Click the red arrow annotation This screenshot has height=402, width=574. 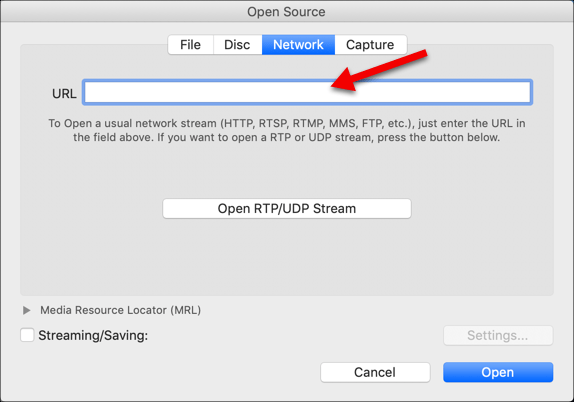379,70
